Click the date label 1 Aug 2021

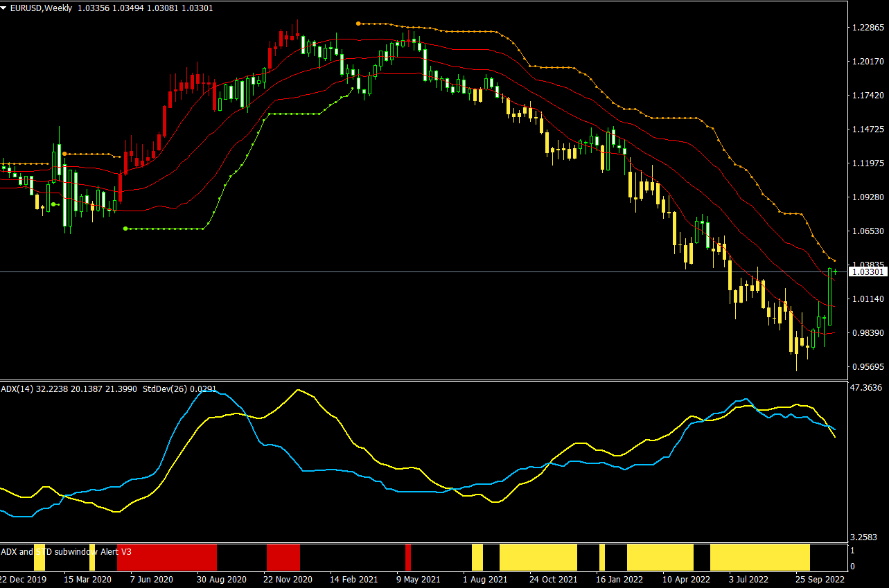pos(485,579)
